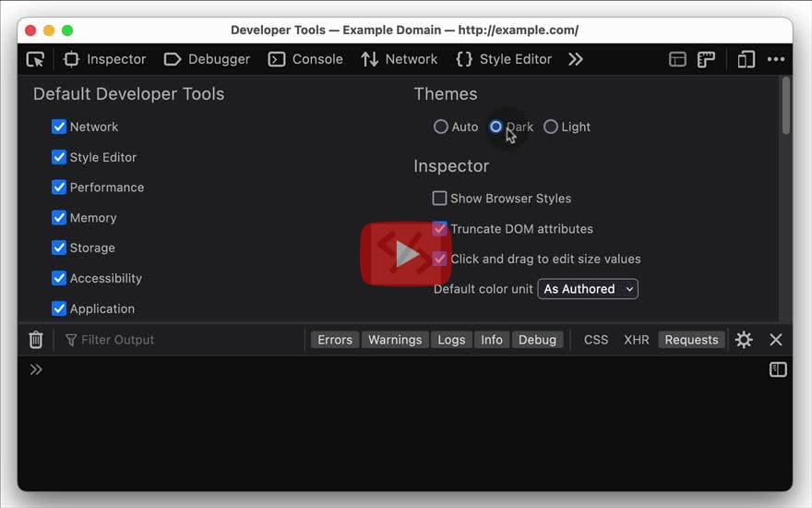This screenshot has height=508, width=812.
Task: Click the settings panel vertical scrollbar
Action: 786,105
